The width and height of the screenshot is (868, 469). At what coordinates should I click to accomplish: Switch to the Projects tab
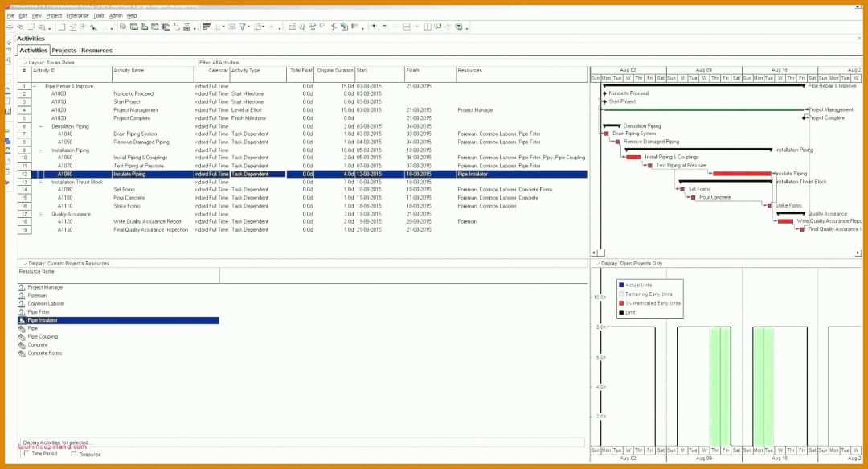[x=64, y=51]
